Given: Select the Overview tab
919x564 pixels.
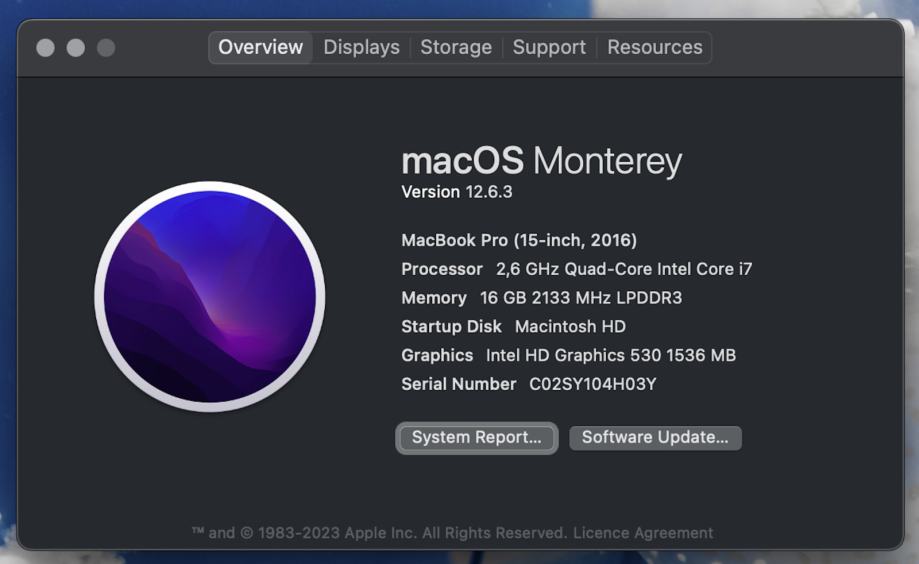Looking at the screenshot, I should 260,47.
